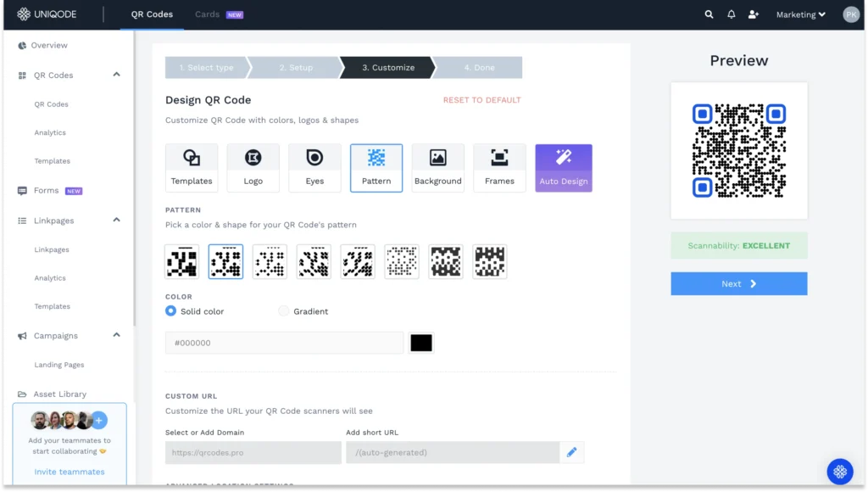This screenshot has height=492, width=868.
Task: Click the plus icon beside teammate avatars
Action: point(99,421)
